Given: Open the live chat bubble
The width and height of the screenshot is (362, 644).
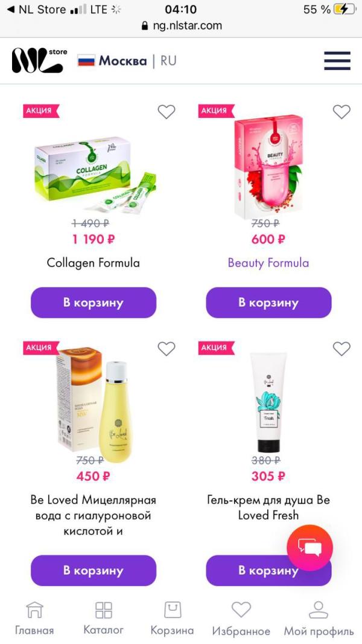Looking at the screenshot, I should 310,547.
